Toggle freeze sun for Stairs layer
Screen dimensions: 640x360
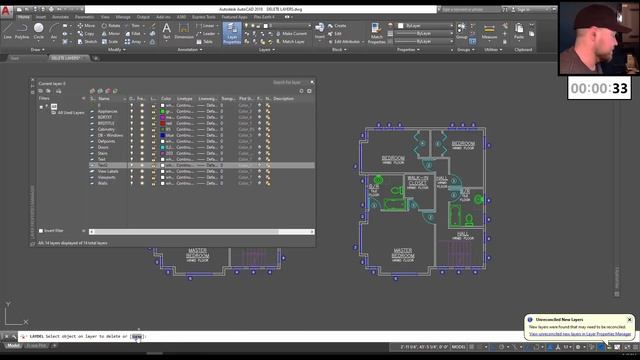(142, 153)
